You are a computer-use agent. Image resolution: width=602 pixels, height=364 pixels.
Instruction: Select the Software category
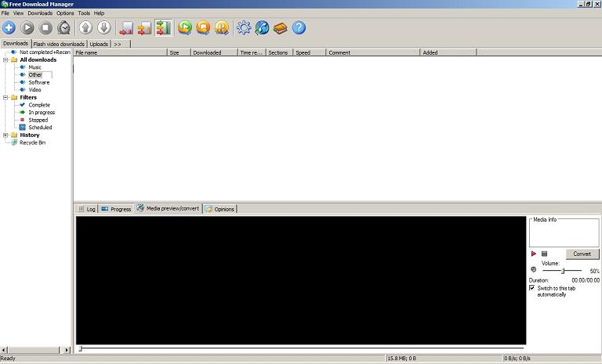pos(39,82)
